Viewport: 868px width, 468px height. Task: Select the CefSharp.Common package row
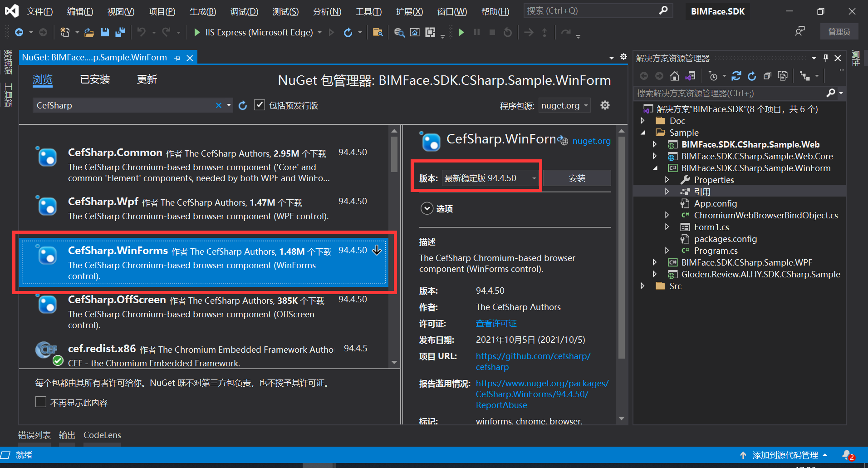coord(204,165)
